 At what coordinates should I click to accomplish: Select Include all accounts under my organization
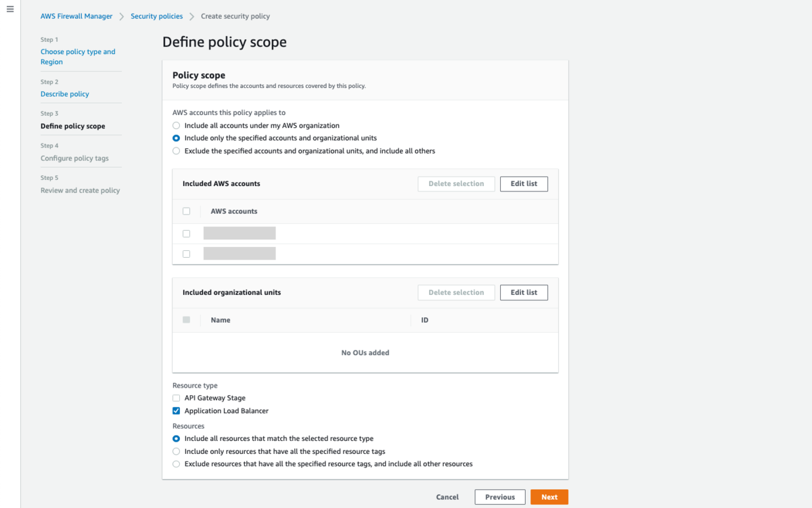(177, 126)
